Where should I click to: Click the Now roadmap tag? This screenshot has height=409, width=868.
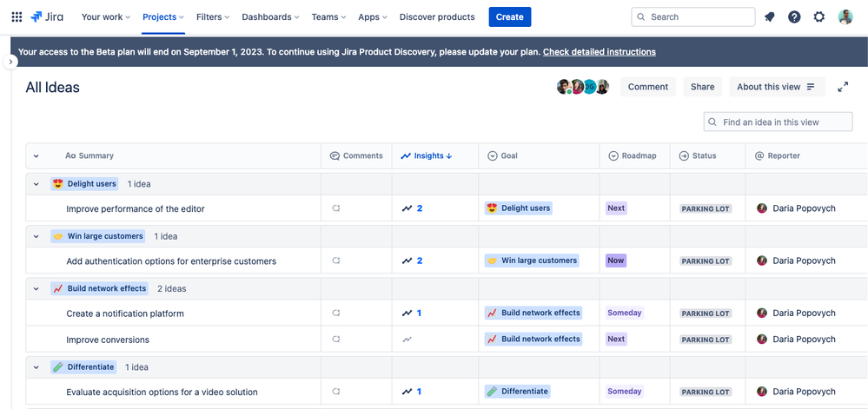pyautogui.click(x=616, y=261)
